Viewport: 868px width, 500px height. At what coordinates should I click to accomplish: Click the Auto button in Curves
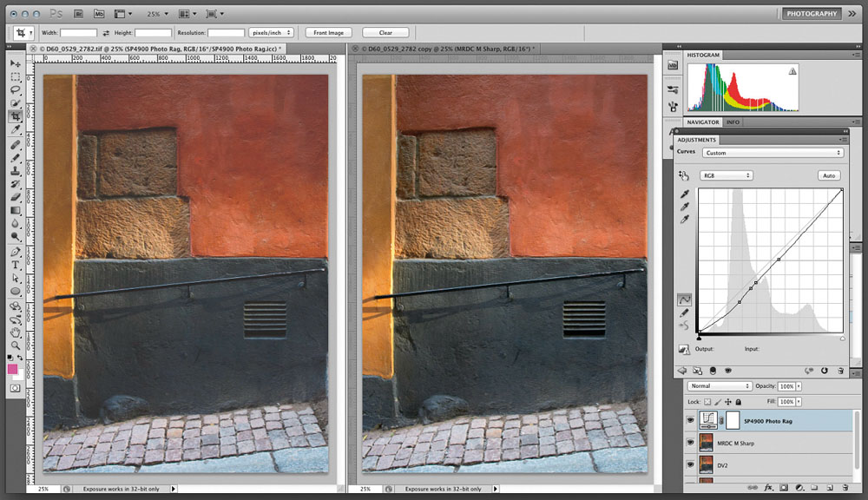829,175
